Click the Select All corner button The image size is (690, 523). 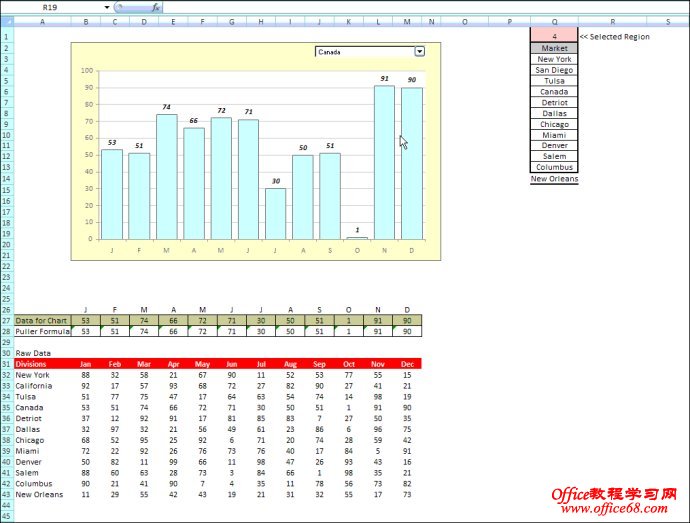click(7, 21)
